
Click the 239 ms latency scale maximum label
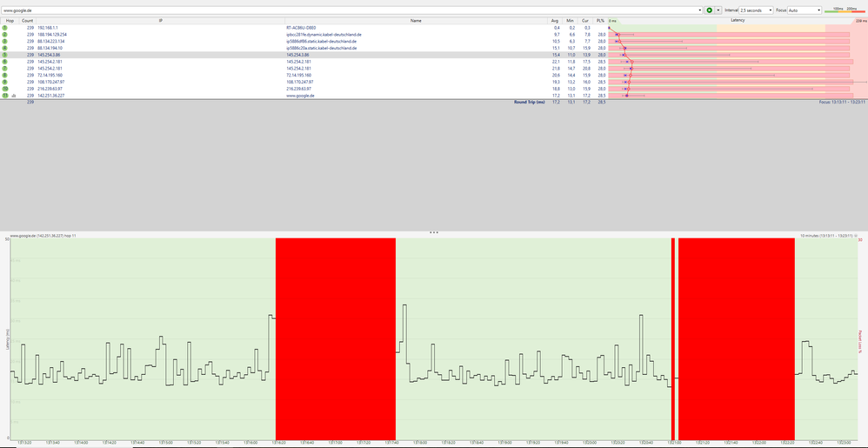pos(861,21)
